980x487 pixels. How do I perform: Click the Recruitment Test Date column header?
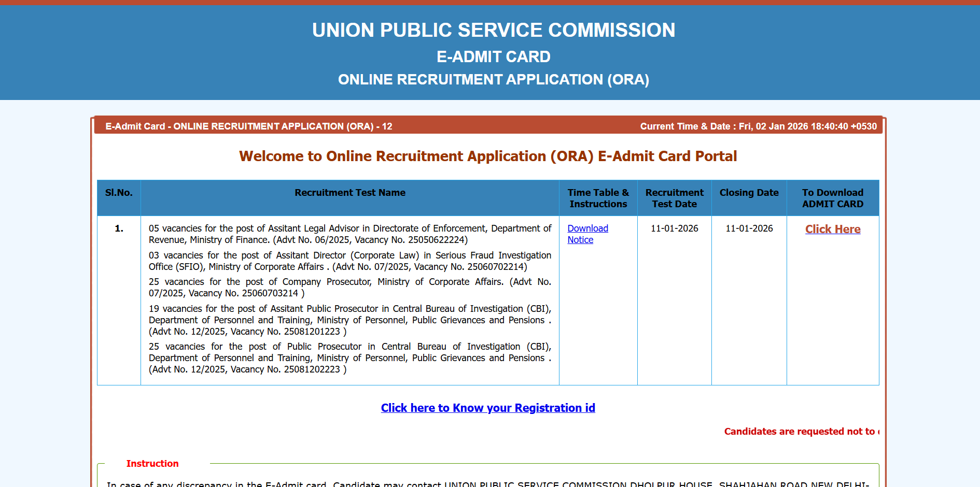674,198
